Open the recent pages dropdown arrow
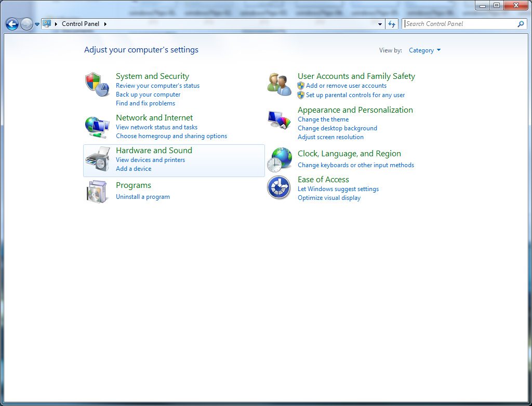This screenshot has width=532, height=406. 37,24
